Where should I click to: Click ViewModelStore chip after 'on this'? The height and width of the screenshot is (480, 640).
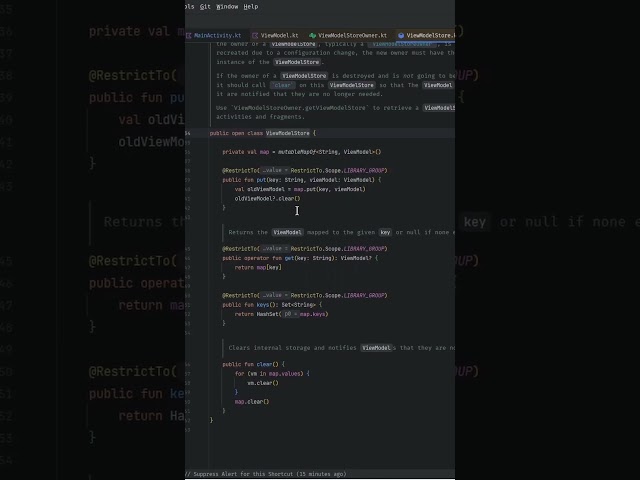tap(351, 85)
